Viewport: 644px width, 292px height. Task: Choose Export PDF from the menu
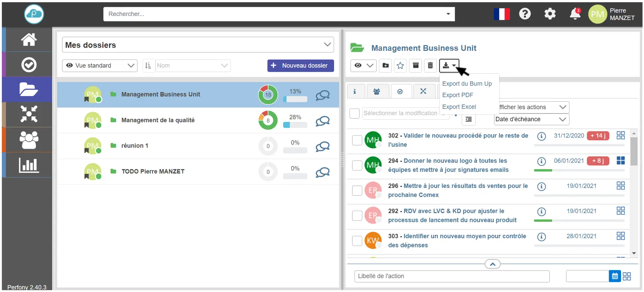tap(457, 95)
